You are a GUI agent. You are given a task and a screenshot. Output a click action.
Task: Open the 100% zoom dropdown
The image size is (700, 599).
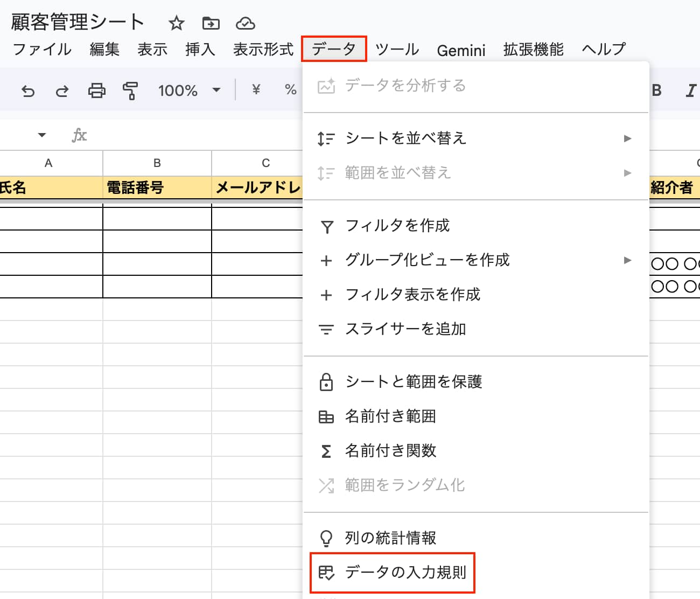(x=189, y=90)
